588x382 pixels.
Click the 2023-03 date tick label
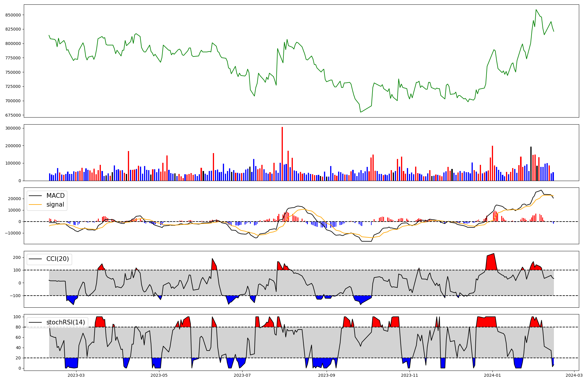(76, 375)
